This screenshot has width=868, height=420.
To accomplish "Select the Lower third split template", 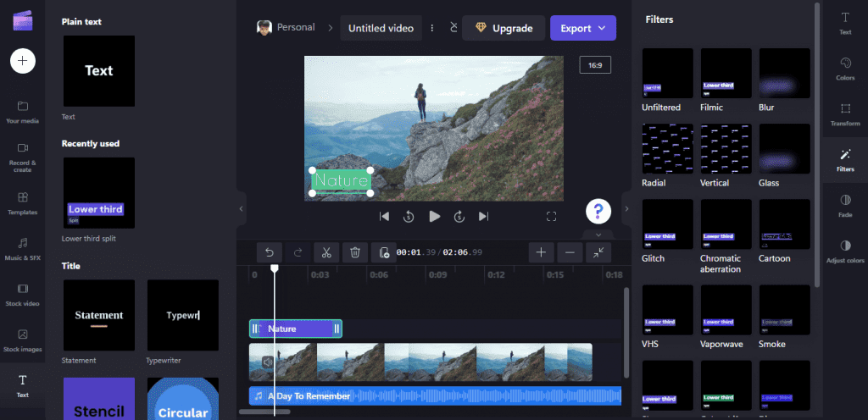I will pyautogui.click(x=99, y=193).
